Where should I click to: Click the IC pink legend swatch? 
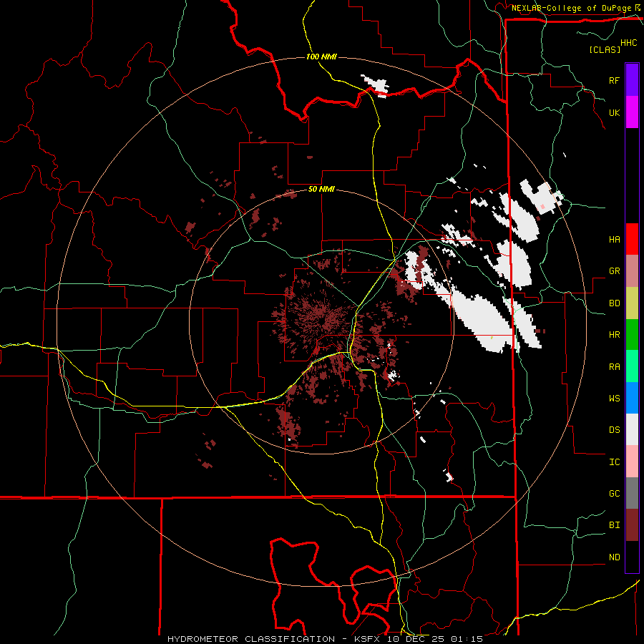[x=632, y=462]
